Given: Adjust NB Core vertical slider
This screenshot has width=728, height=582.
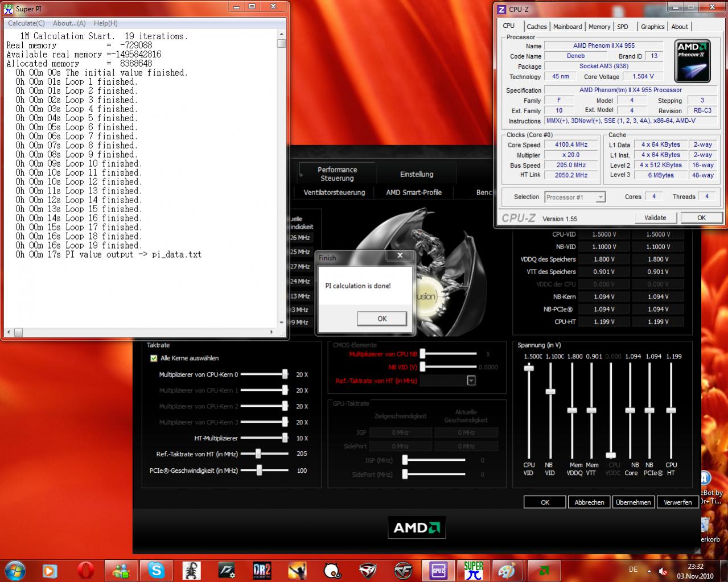Looking at the screenshot, I should [x=630, y=411].
